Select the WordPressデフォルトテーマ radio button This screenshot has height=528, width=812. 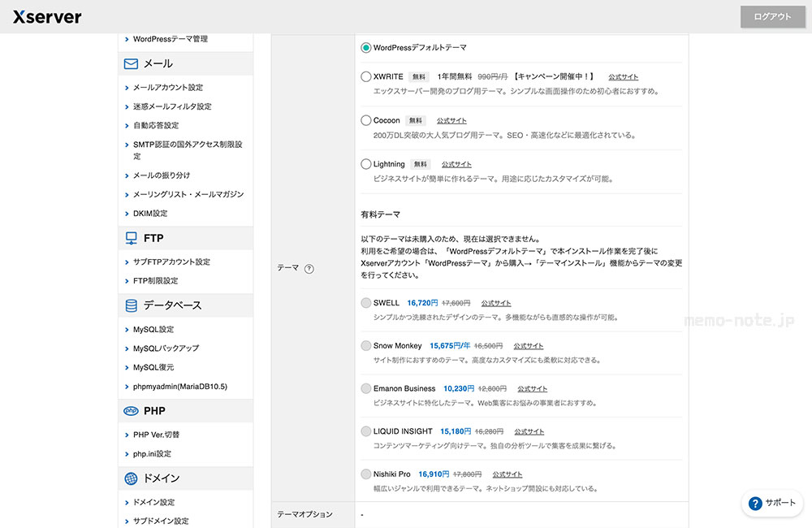365,48
